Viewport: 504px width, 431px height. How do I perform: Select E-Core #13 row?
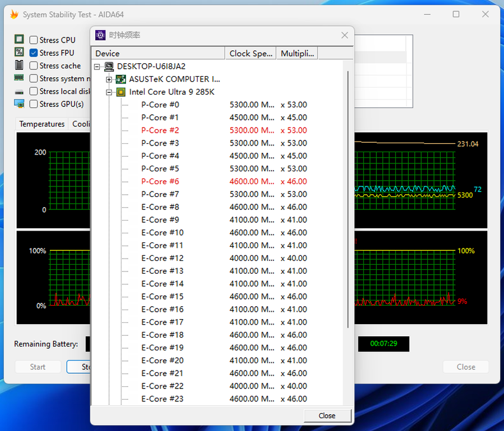click(x=223, y=271)
